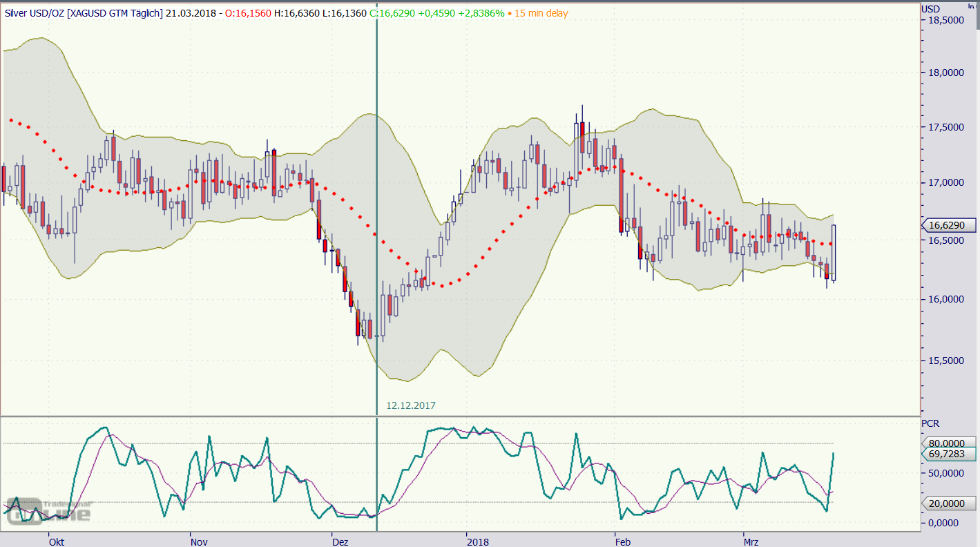Click the open value O:16,1560
This screenshot has width=980, height=547.
[x=247, y=13]
